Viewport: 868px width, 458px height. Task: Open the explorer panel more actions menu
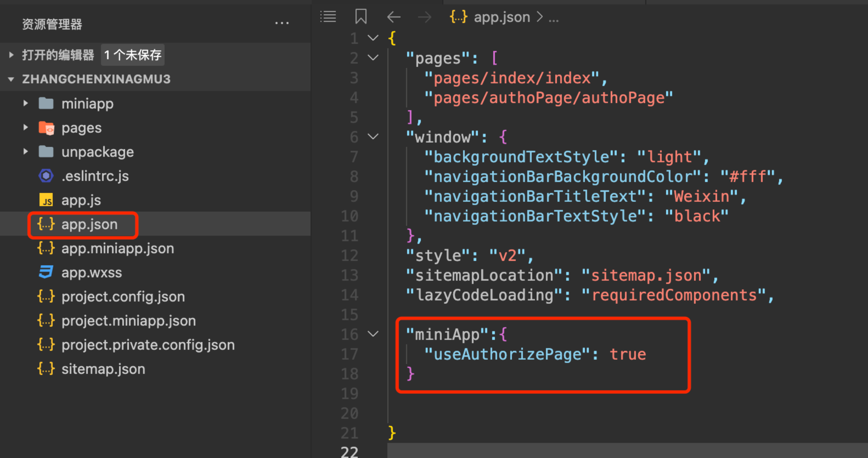pos(282,23)
